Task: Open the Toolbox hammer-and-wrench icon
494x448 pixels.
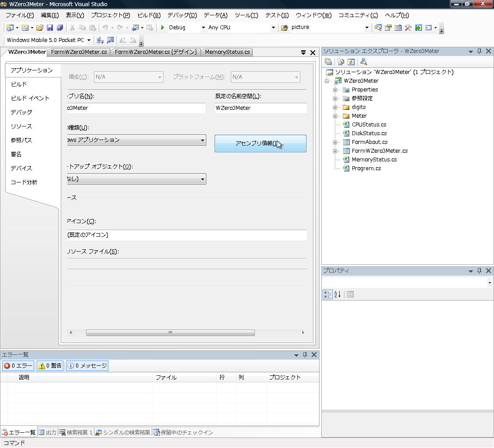Action: [x=408, y=28]
